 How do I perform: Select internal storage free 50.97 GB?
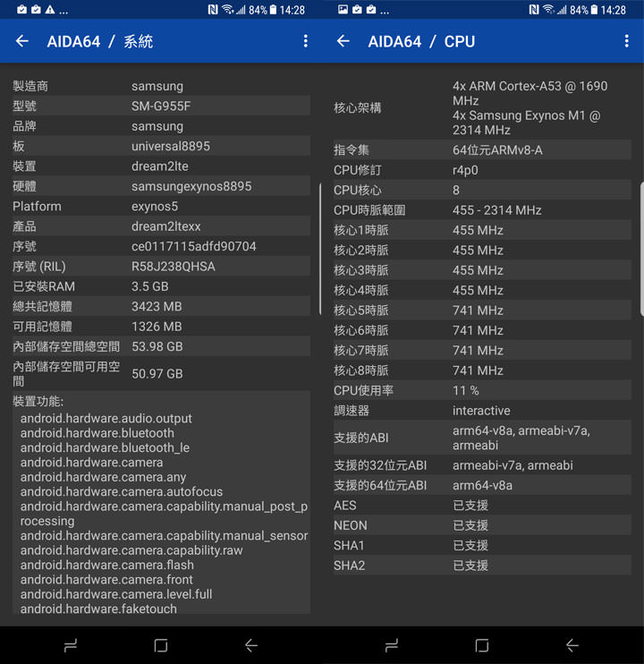[157, 373]
